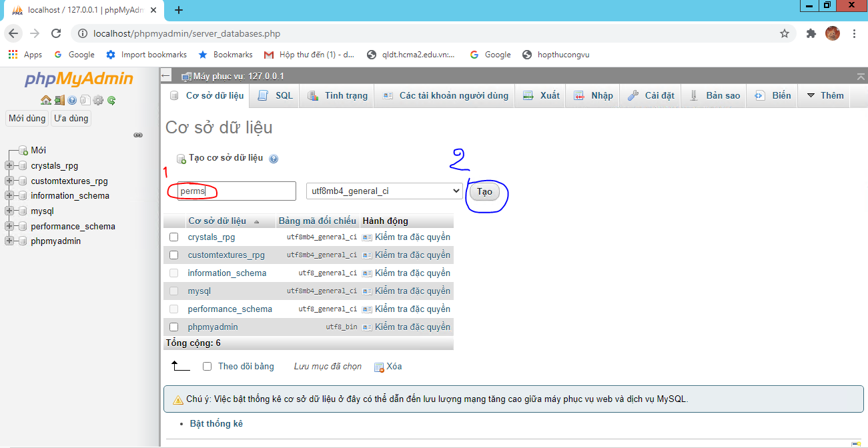The width and height of the screenshot is (868, 448).
Task: Open the starred Bookmarks folder
Action: point(226,55)
